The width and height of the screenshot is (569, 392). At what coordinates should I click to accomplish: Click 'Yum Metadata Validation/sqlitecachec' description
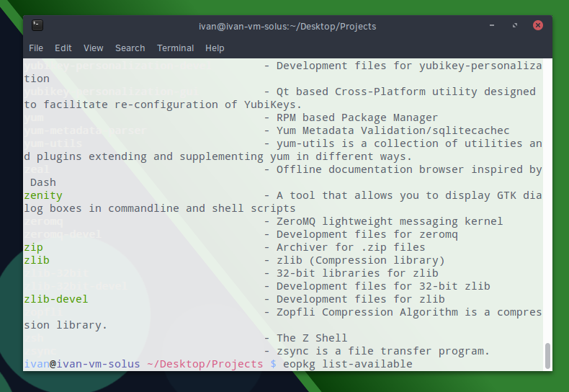point(393,130)
